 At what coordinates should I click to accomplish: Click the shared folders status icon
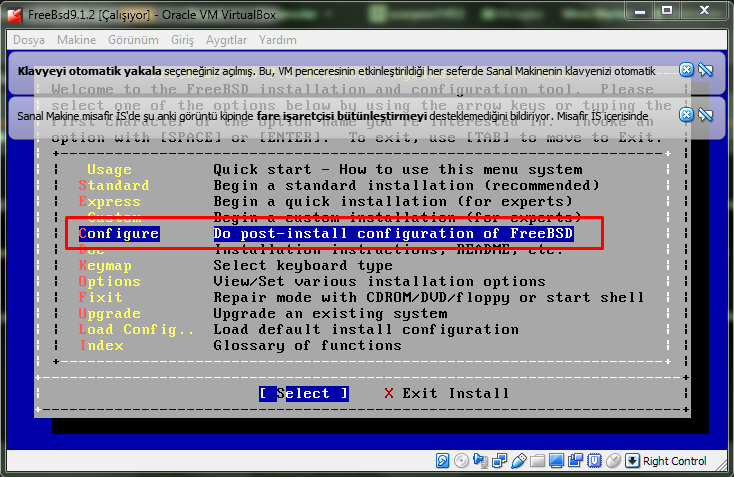537,461
